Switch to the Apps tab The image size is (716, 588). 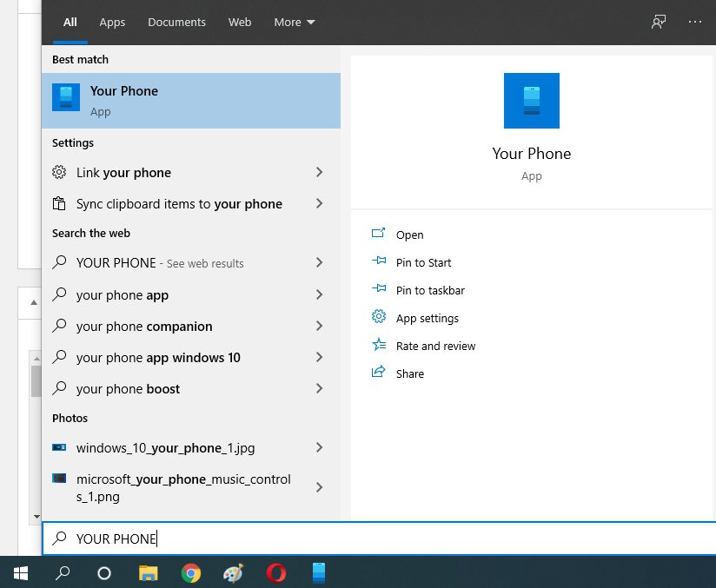[x=112, y=23]
